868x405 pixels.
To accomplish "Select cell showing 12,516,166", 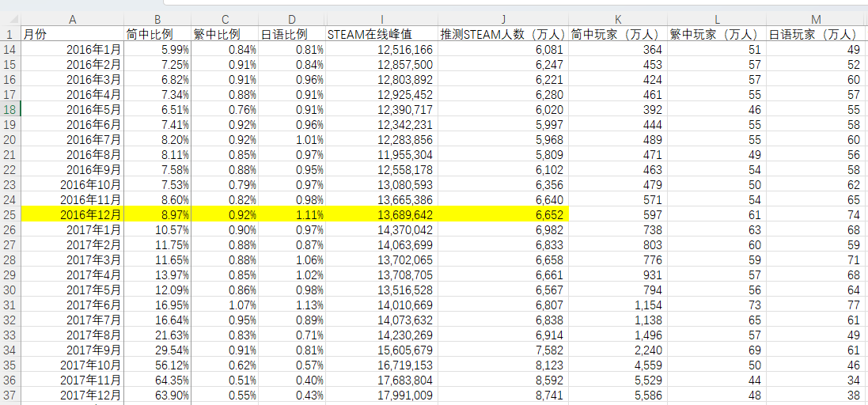I will coord(381,50).
